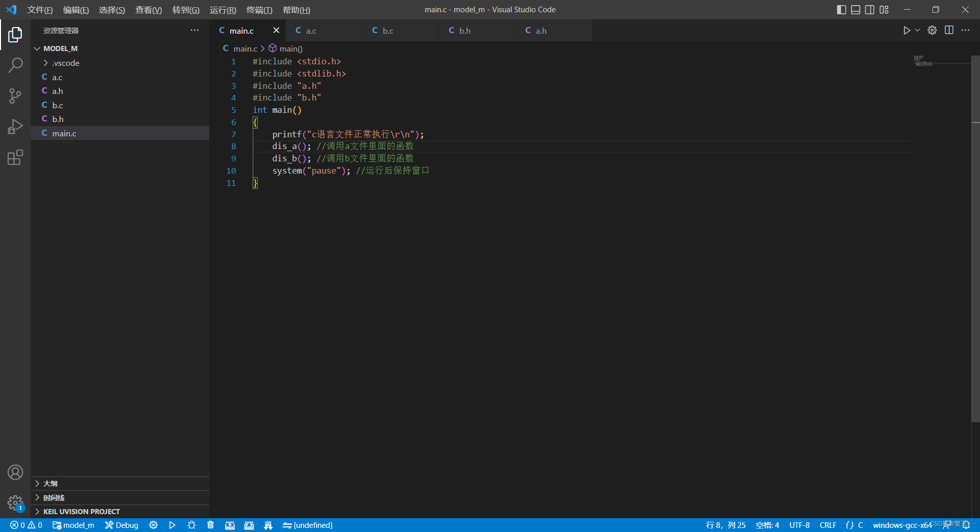
Task: Switch to the b.c editor tab
Action: [x=388, y=31]
